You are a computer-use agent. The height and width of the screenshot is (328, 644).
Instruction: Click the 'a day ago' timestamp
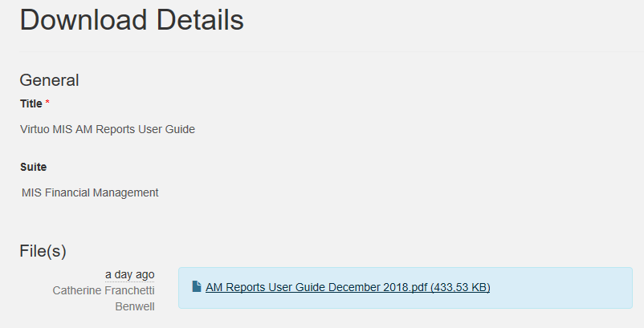(130, 275)
